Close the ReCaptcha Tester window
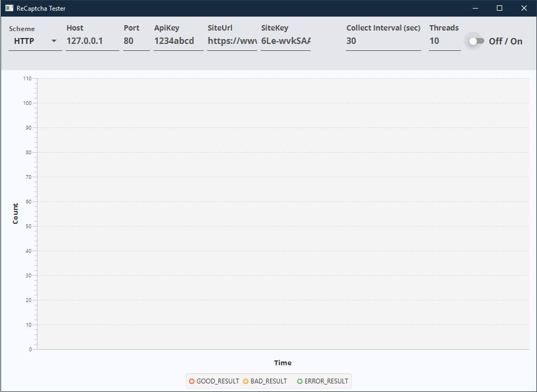 point(524,9)
